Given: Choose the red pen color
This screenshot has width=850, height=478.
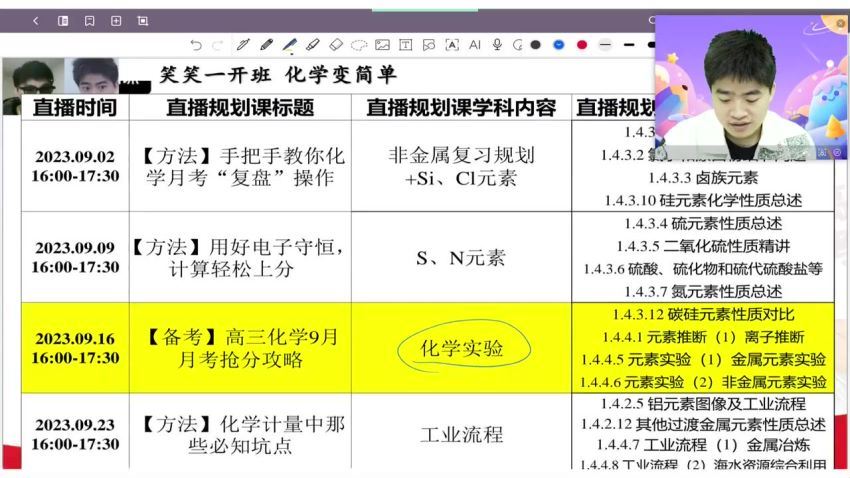Looking at the screenshot, I should coord(582,45).
